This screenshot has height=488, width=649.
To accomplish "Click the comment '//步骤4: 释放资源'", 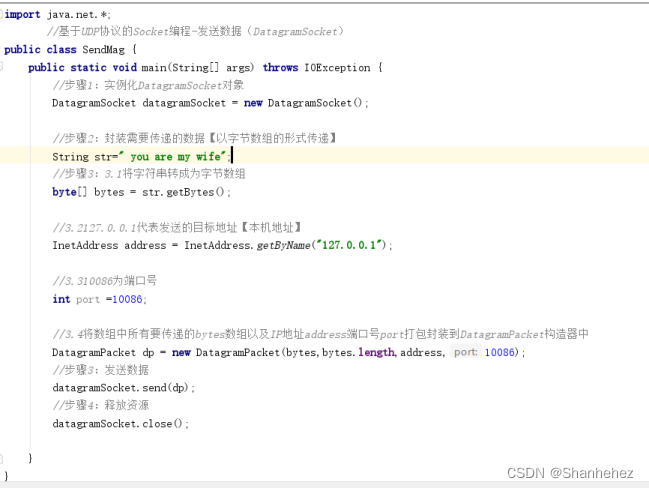I will pos(101,405).
